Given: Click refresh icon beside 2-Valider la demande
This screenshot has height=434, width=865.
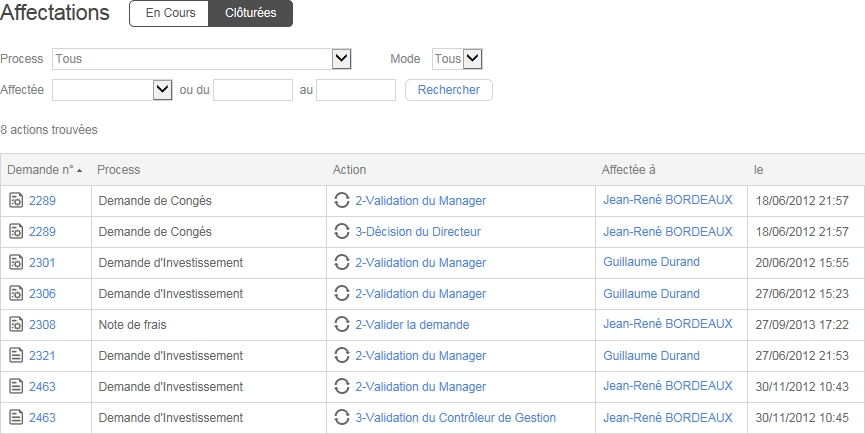Looking at the screenshot, I should pyautogui.click(x=342, y=325).
